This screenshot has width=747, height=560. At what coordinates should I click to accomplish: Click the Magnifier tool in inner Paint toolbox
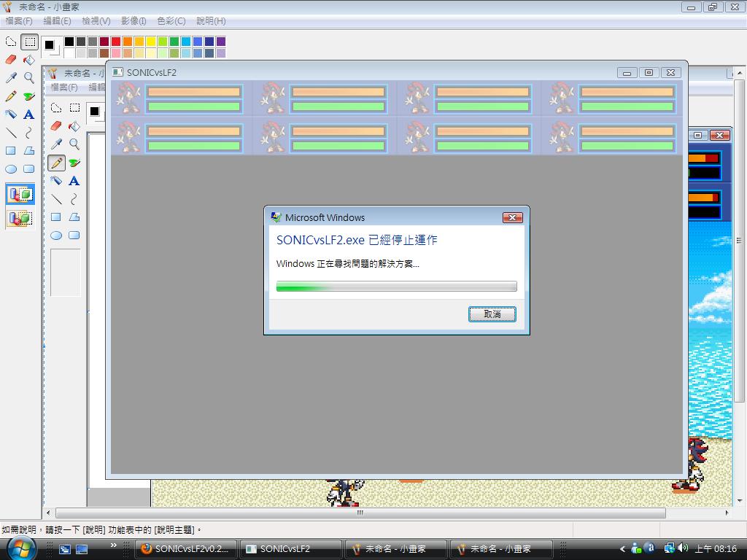point(74,144)
